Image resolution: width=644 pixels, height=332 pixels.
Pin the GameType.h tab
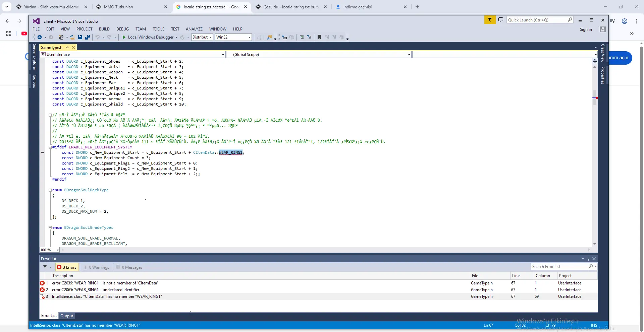pos(67,48)
